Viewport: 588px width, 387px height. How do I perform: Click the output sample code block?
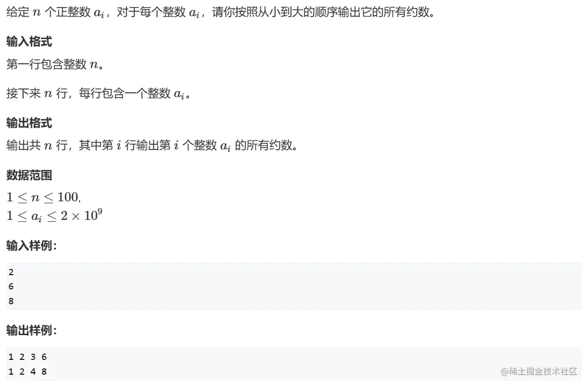(x=294, y=364)
